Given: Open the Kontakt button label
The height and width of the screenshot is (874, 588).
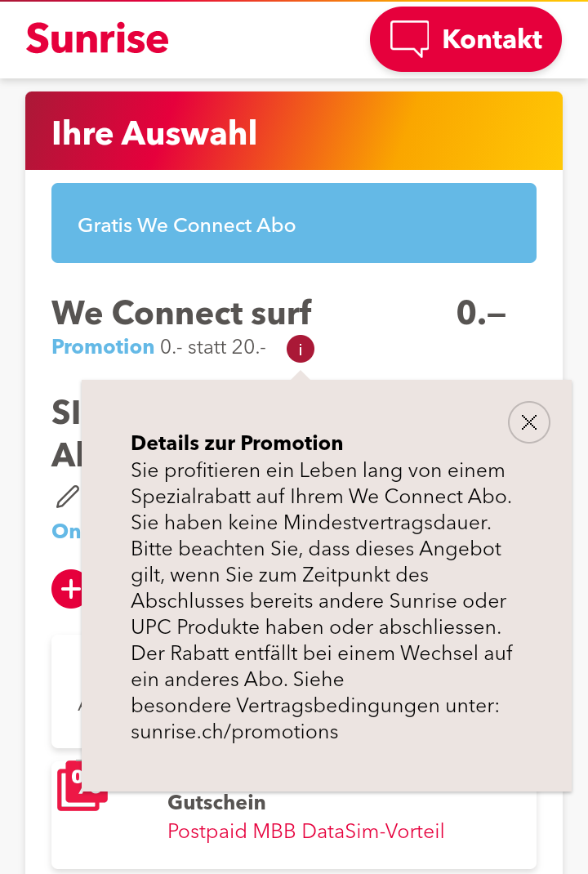Looking at the screenshot, I should 492,39.
